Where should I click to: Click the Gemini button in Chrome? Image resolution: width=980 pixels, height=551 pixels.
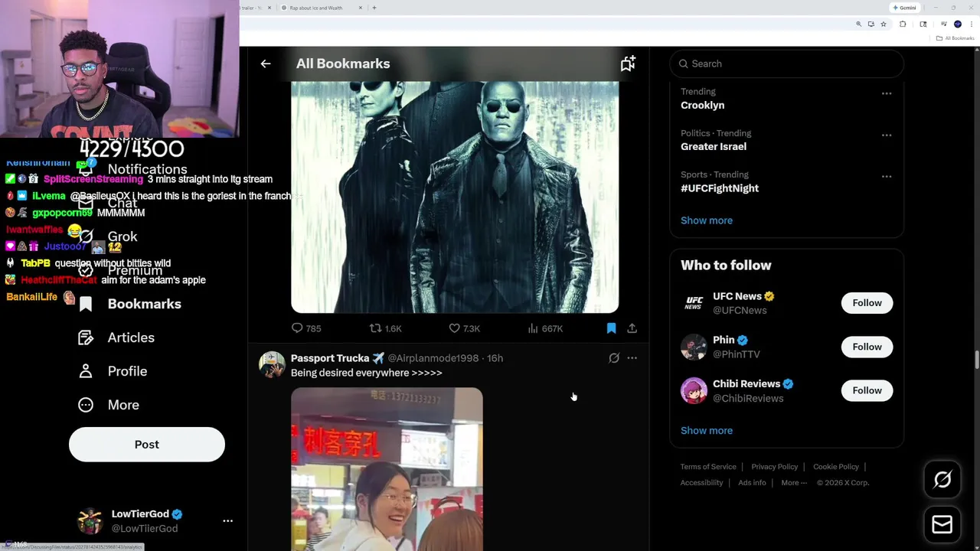[x=904, y=8]
